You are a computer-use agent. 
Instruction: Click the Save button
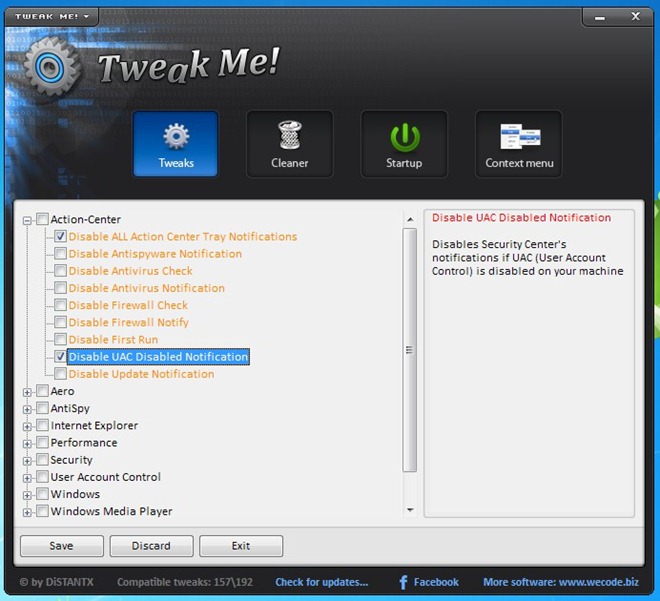point(61,546)
